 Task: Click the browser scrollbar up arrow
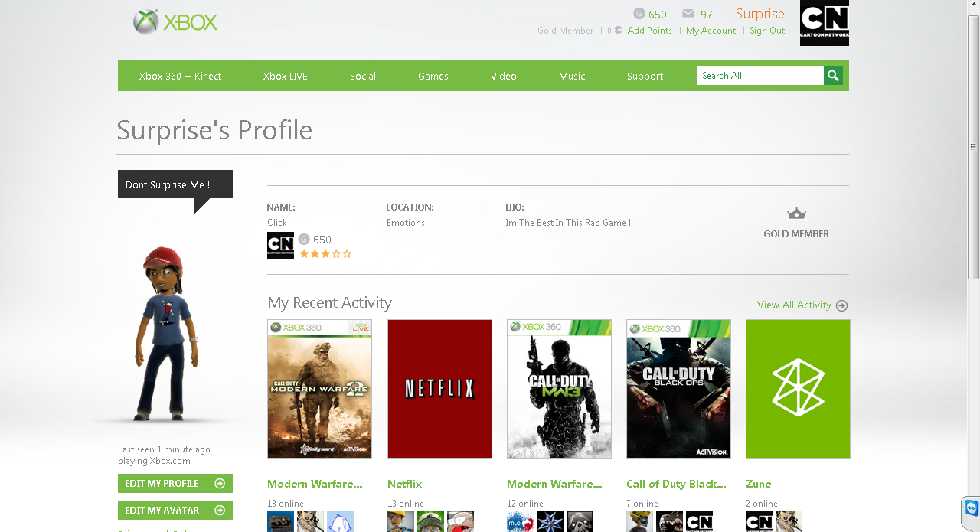[x=973, y=6]
